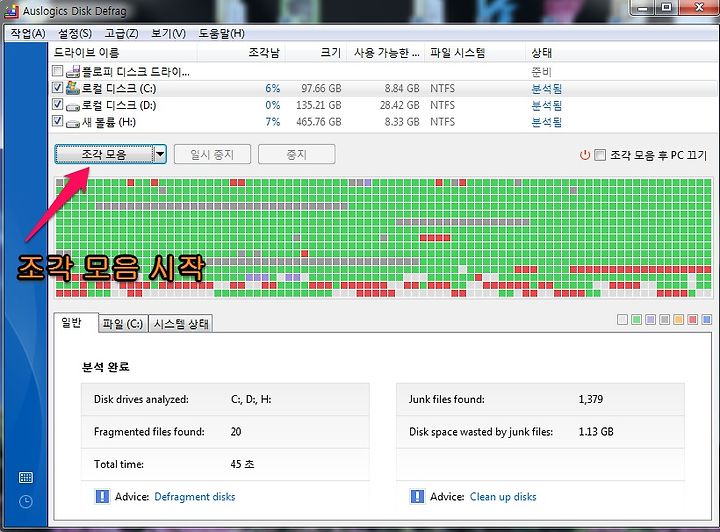
Task: Sort by the 드라이브 이름 column header
Action: click(123, 53)
